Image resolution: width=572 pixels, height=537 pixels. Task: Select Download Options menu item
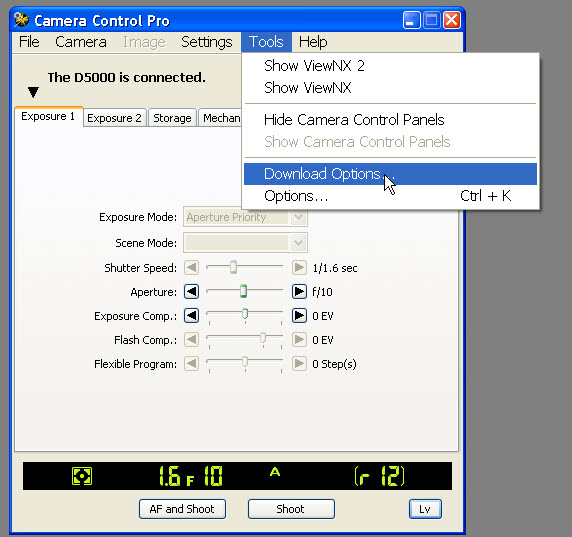[390, 174]
